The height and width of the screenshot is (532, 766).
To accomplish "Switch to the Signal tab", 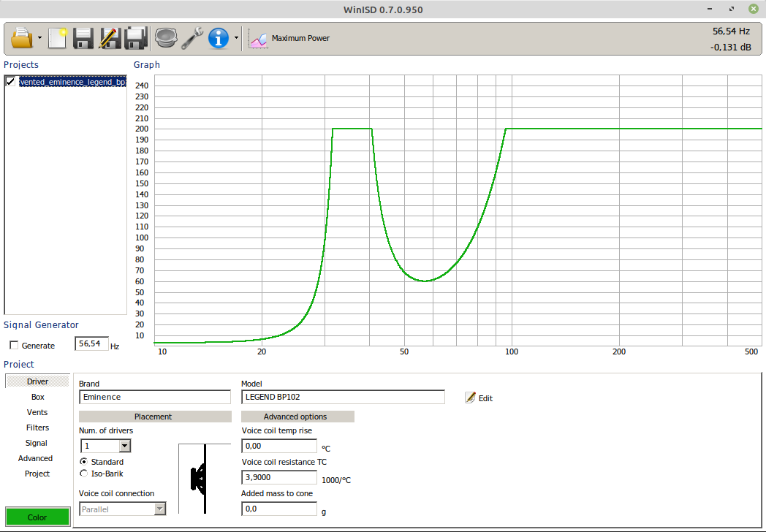I will 37,443.
